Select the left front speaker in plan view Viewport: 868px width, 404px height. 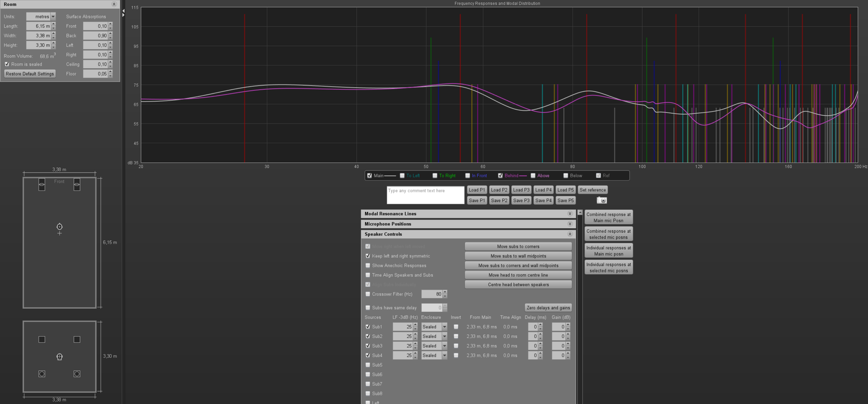pos(42,184)
